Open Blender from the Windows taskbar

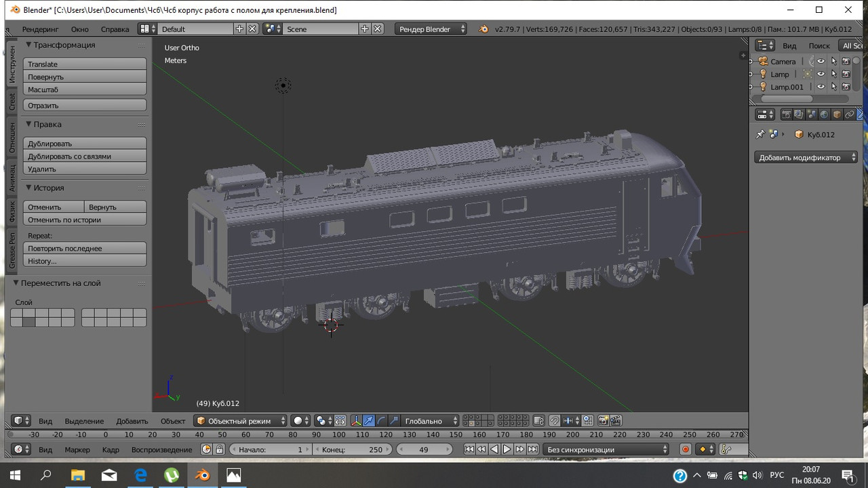(x=202, y=475)
